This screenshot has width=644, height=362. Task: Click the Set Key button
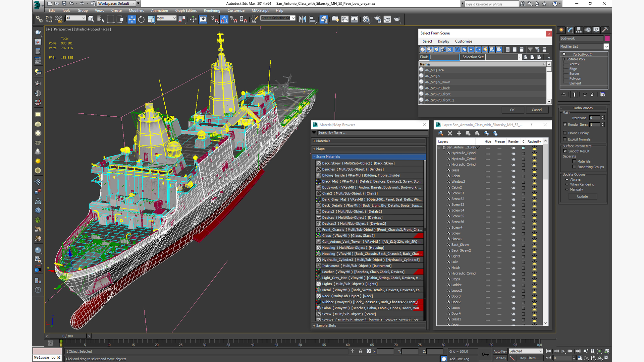(500, 358)
